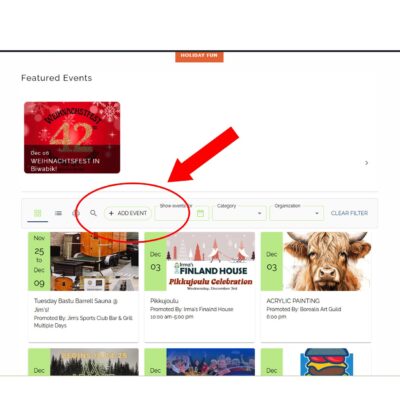Click the highland cow painting image

click(x=327, y=261)
